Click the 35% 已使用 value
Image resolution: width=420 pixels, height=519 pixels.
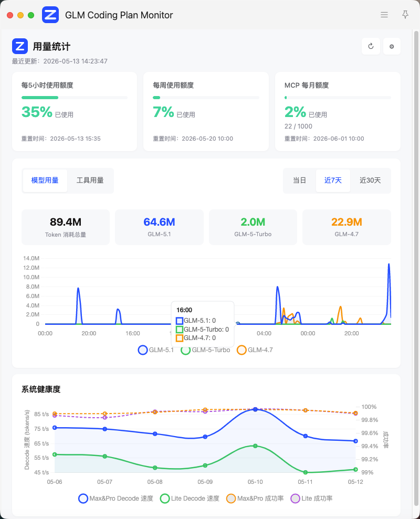[47, 112]
